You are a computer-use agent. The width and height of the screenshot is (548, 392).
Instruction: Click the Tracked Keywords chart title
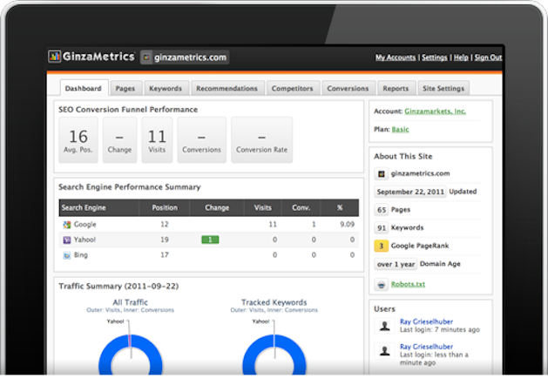click(274, 302)
